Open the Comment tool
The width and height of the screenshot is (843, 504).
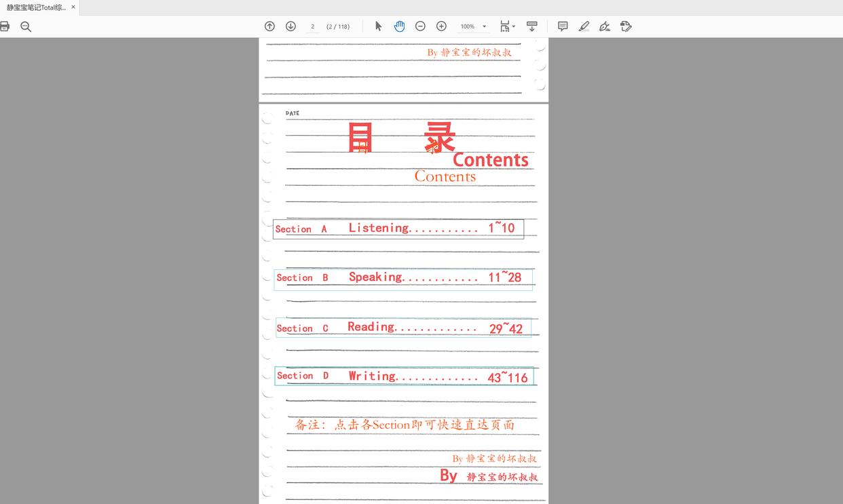[563, 26]
